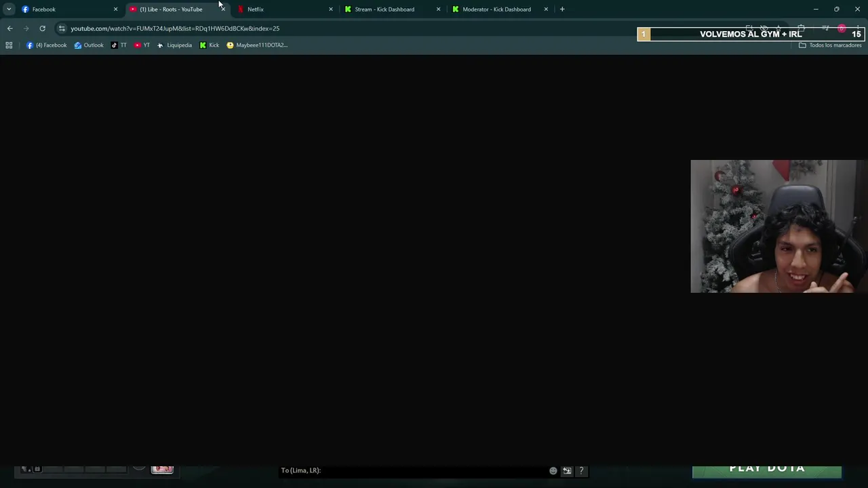Close the Moderator - Kick Dashboard tab
This screenshot has width=868, height=488.
pos(546,9)
